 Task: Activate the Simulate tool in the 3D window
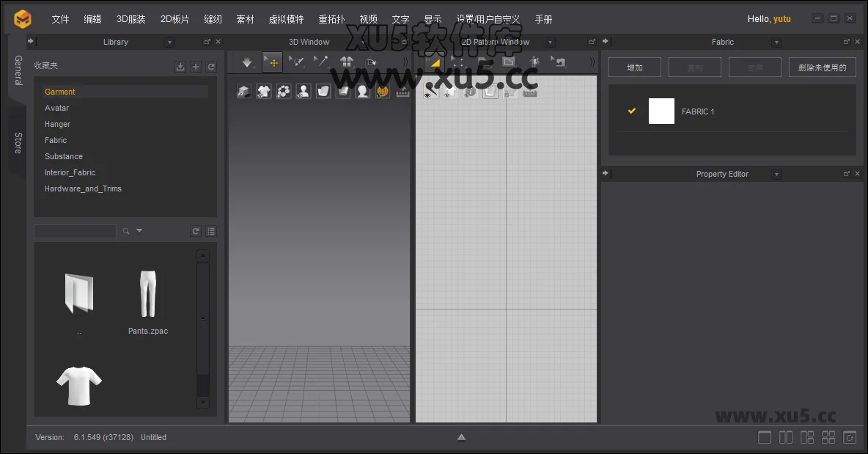[x=247, y=62]
